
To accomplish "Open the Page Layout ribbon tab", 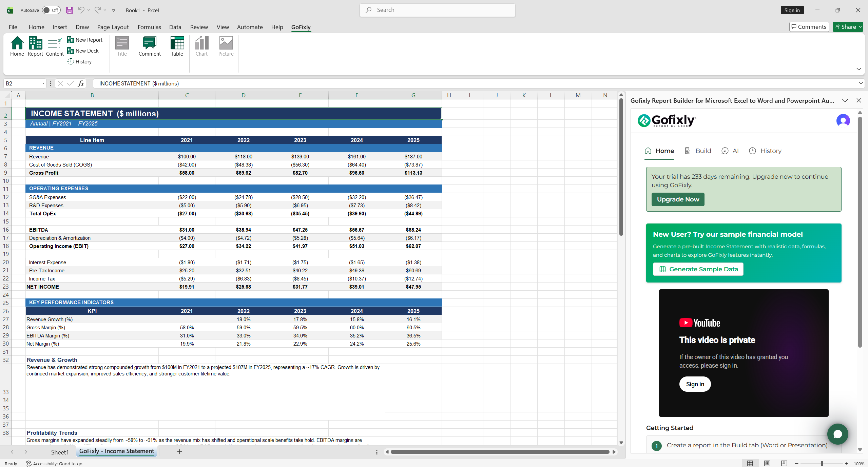I will [113, 27].
